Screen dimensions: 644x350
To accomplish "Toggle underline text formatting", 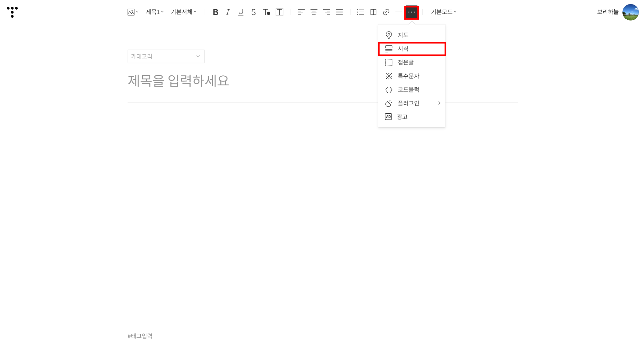I will [241, 12].
